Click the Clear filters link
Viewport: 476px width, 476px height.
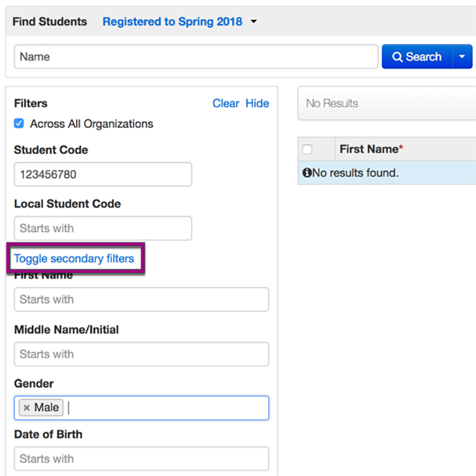click(x=225, y=103)
